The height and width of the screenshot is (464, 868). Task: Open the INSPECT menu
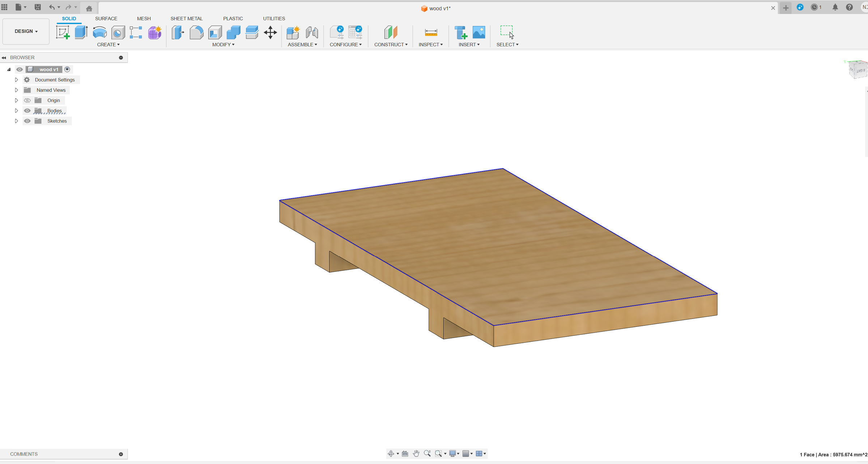click(430, 45)
